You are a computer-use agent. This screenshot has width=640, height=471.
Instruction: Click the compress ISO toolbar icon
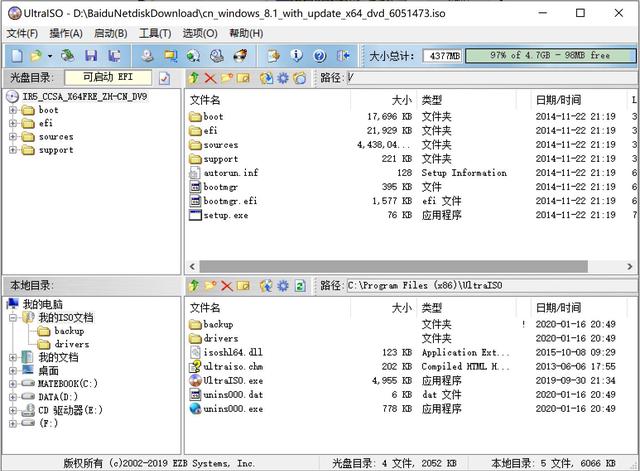pyautogui.click(x=170, y=56)
